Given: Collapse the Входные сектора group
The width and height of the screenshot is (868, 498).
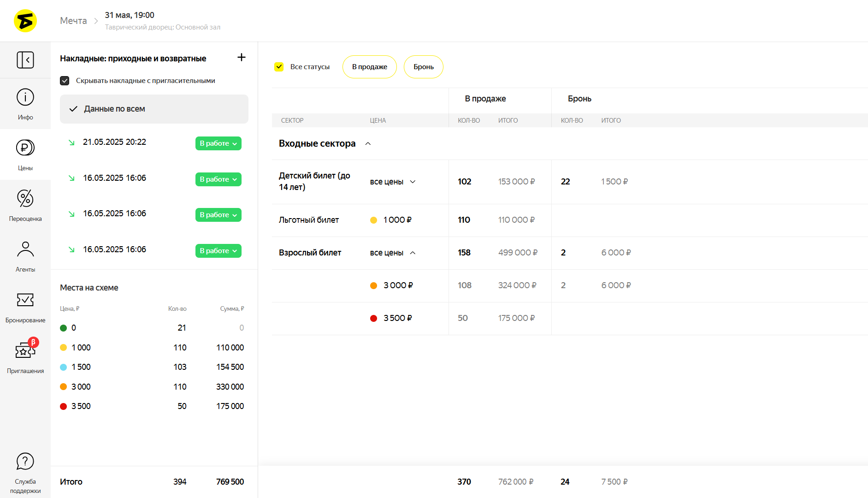Looking at the screenshot, I should pyautogui.click(x=368, y=144).
